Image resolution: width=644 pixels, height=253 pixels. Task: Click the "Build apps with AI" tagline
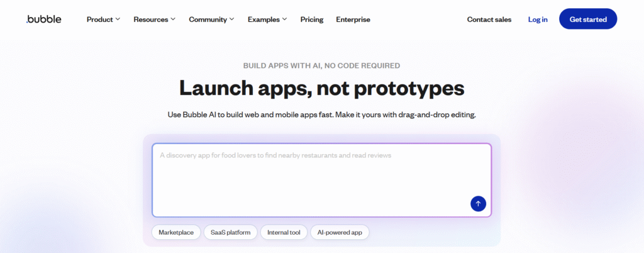[x=321, y=65]
